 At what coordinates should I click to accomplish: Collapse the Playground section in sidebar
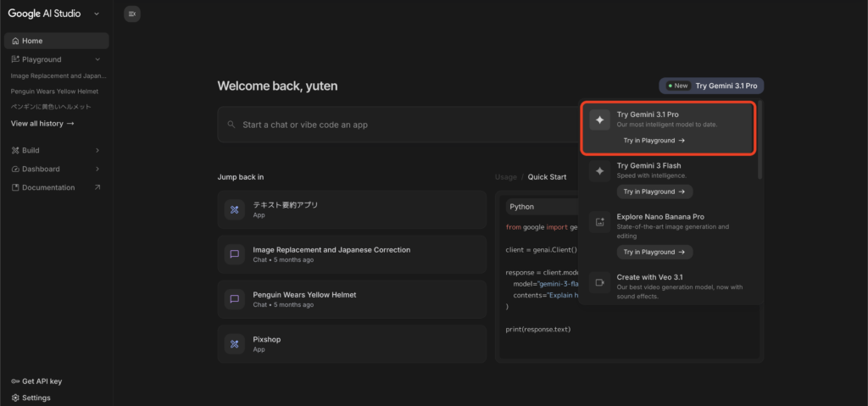97,59
